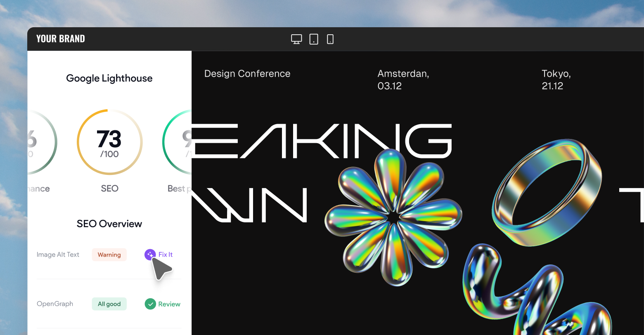644x335 pixels.
Task: Select the Image Alt Text row label
Action: tap(58, 255)
